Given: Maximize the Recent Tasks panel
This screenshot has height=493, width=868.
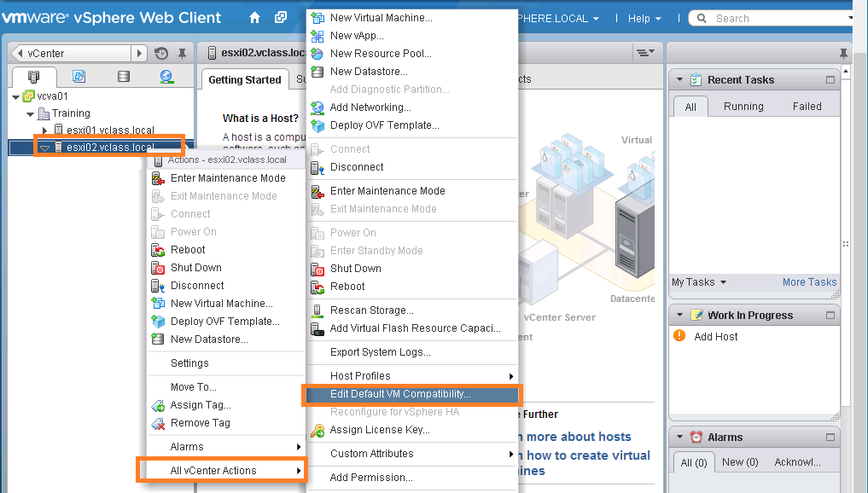Looking at the screenshot, I should coord(830,79).
